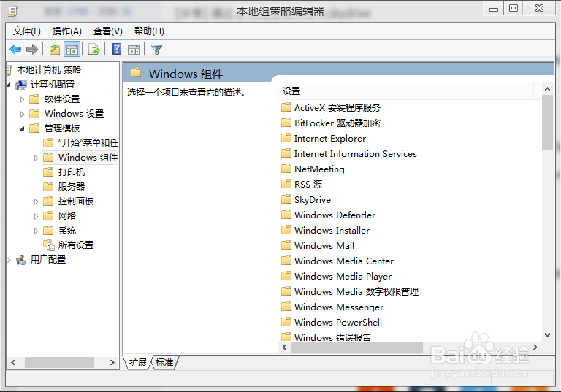Click the ActiveX 安装程序服务 folder icon
The image size is (561, 392).
click(286, 107)
